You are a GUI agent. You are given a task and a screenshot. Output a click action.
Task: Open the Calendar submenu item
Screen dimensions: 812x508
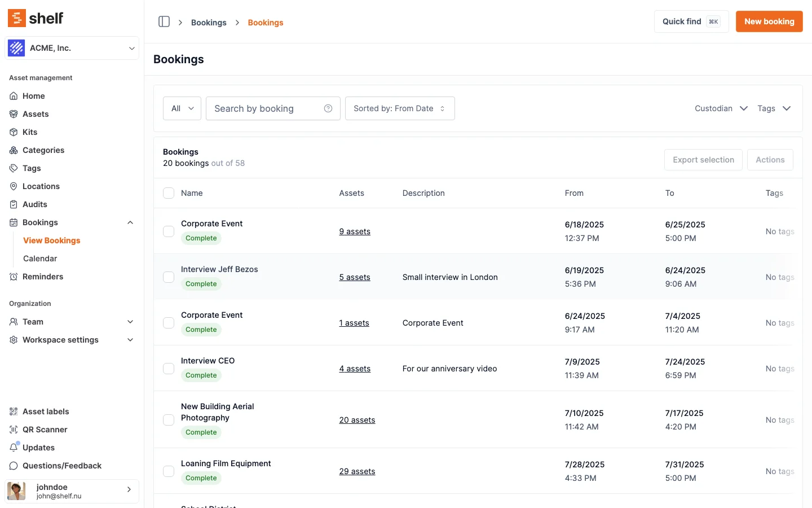40,259
